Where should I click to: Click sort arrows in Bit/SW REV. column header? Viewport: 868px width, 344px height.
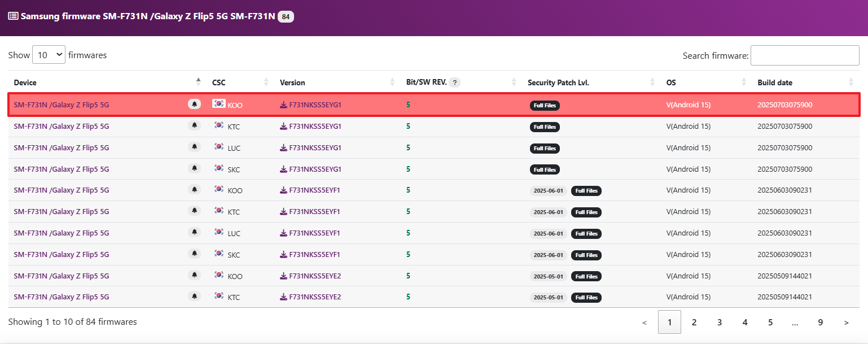click(514, 82)
